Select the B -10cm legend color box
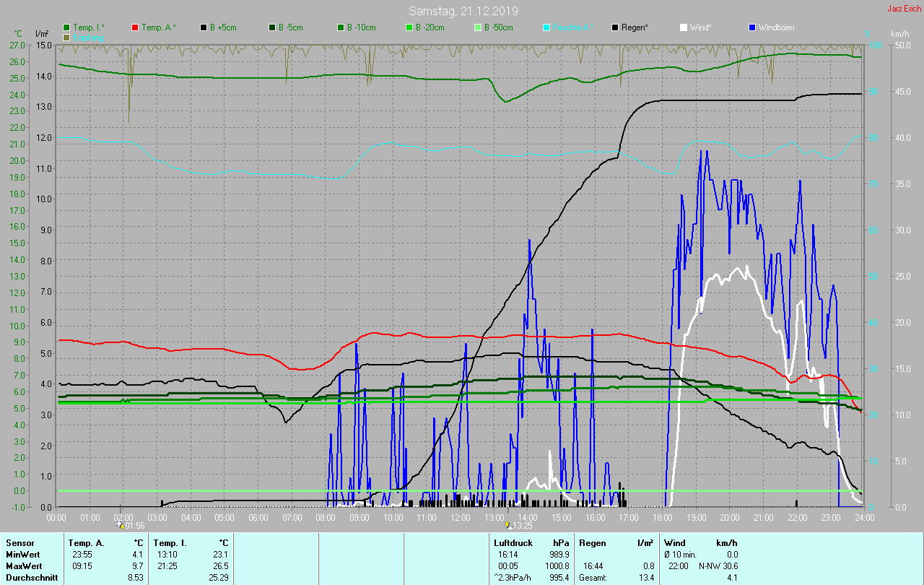The height and width of the screenshot is (585, 924). tap(340, 27)
